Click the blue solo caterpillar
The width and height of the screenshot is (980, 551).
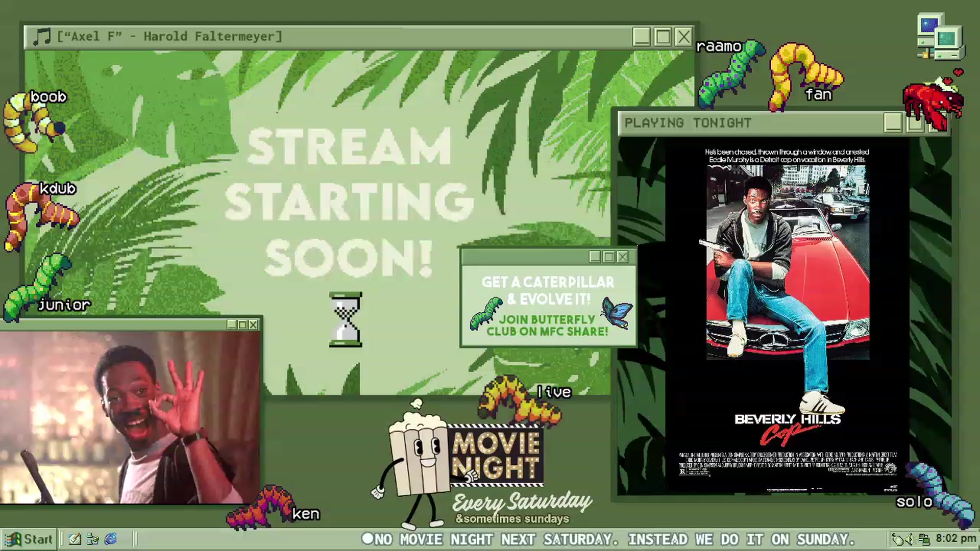tap(940, 495)
